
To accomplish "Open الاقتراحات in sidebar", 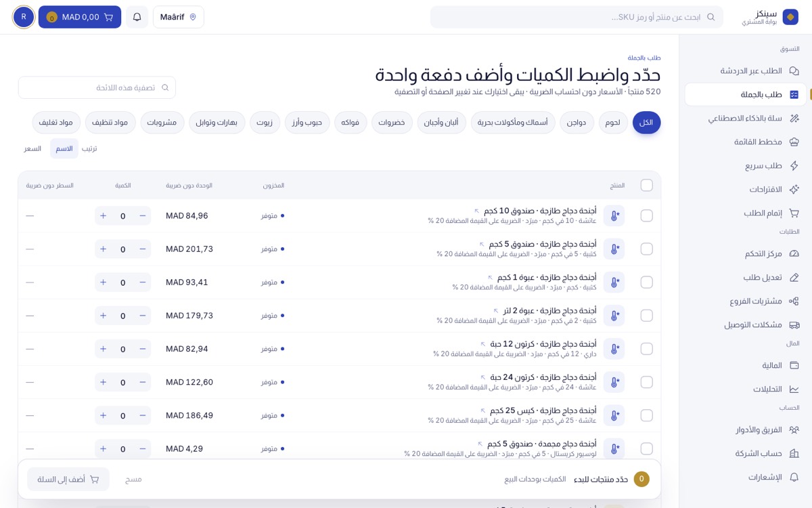I will 747,190.
